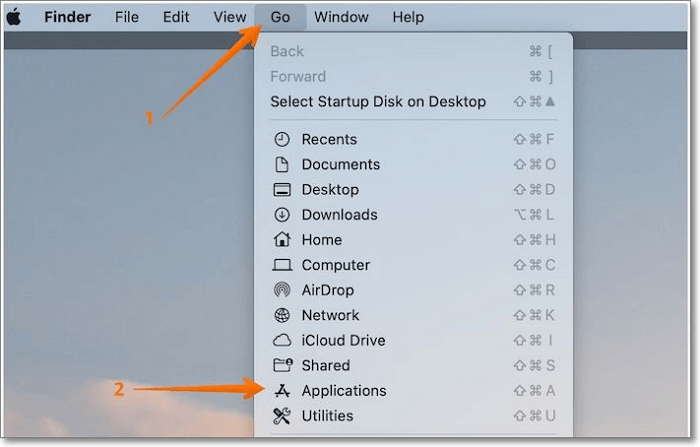Click the Apple logo menu icon
The image size is (700, 447).
14,17
